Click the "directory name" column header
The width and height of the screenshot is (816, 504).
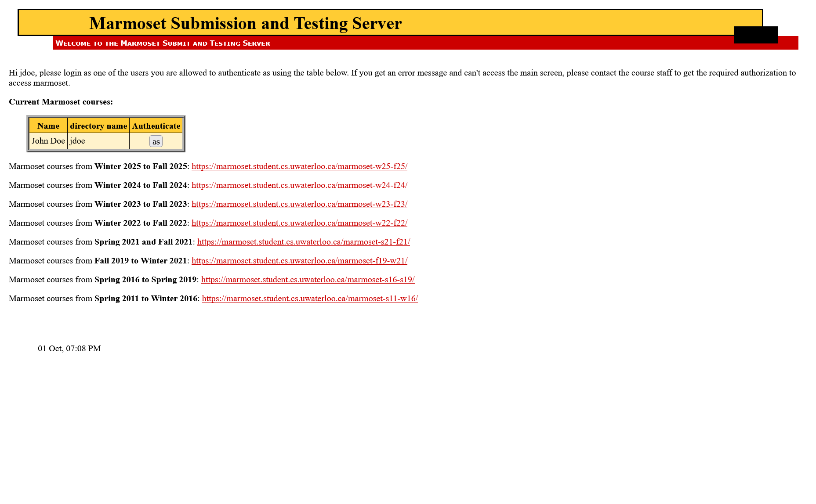point(98,126)
